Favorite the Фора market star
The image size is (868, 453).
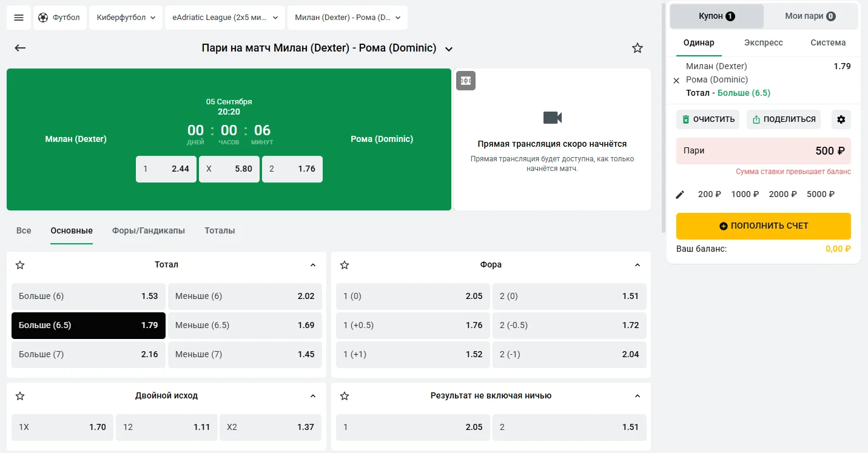point(345,265)
